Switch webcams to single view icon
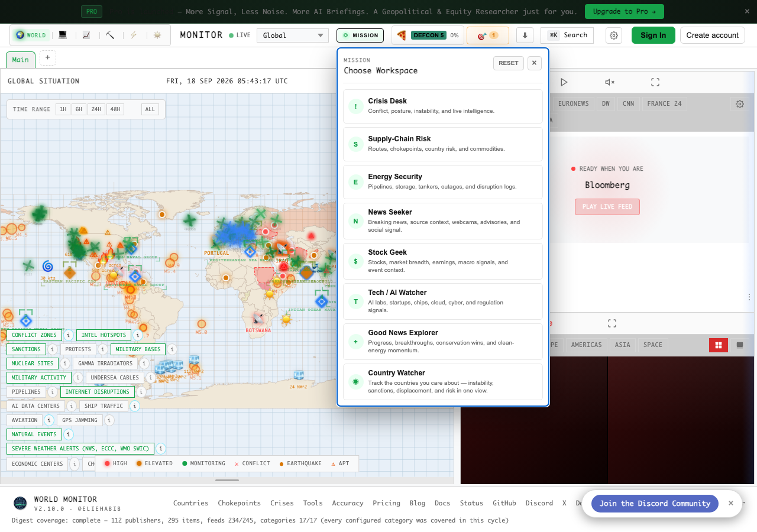757x532 pixels. (x=739, y=345)
